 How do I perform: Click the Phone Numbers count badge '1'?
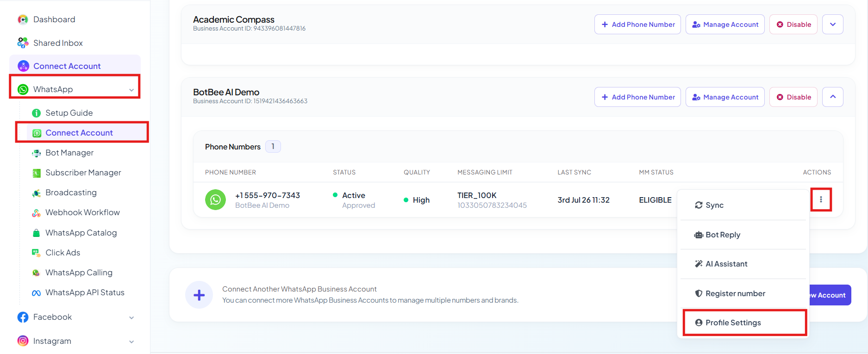(x=273, y=147)
